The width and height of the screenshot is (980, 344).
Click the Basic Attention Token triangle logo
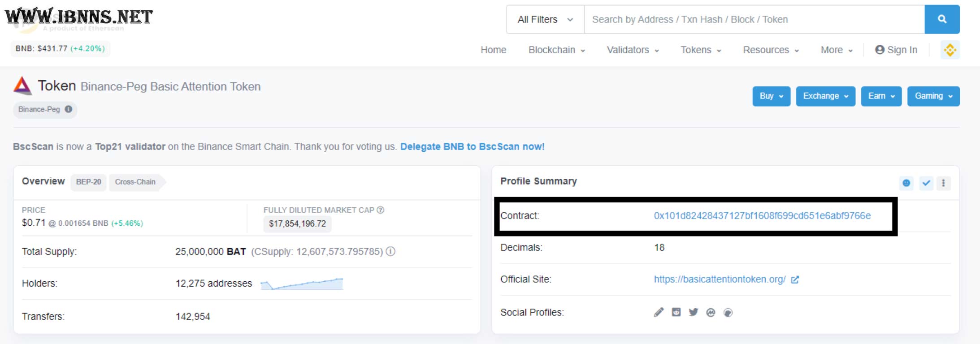tap(22, 86)
